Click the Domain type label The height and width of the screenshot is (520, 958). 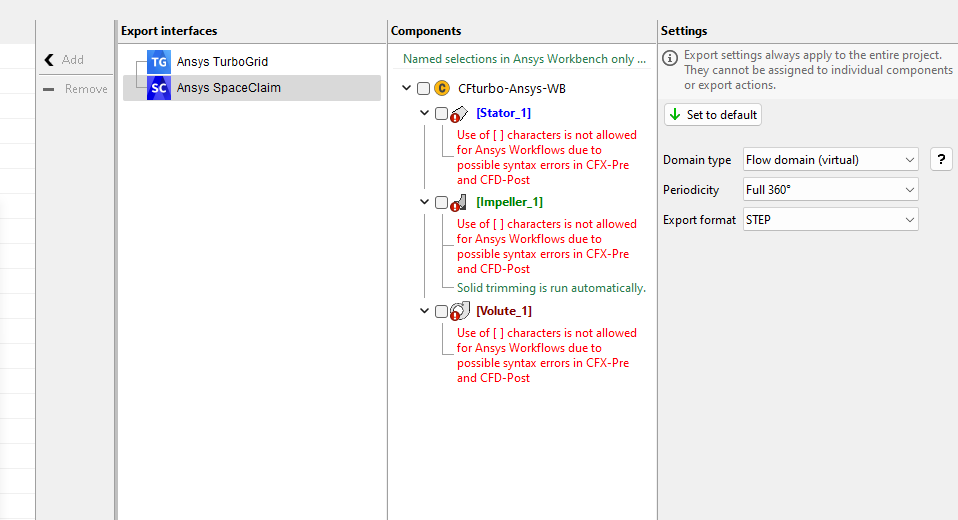point(697,160)
